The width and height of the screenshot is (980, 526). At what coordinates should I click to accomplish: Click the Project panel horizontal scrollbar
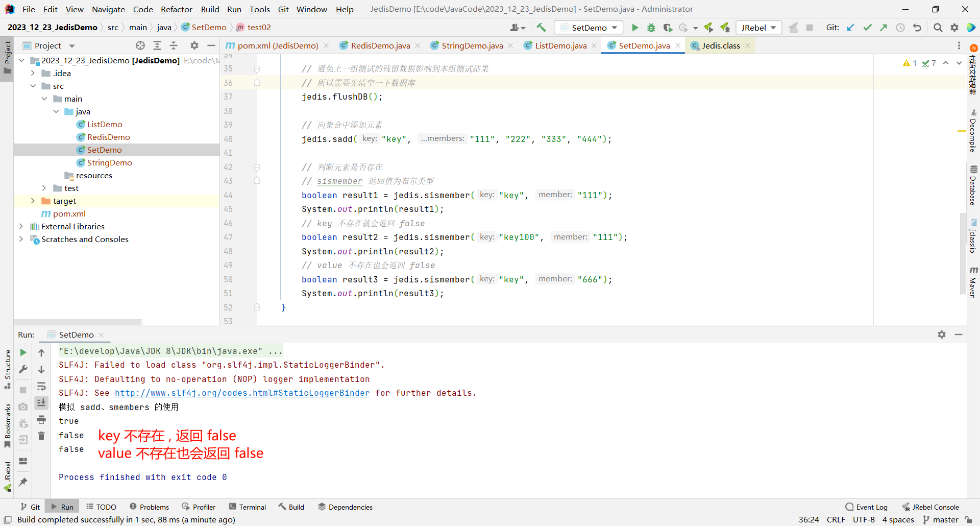pyautogui.click(x=78, y=322)
